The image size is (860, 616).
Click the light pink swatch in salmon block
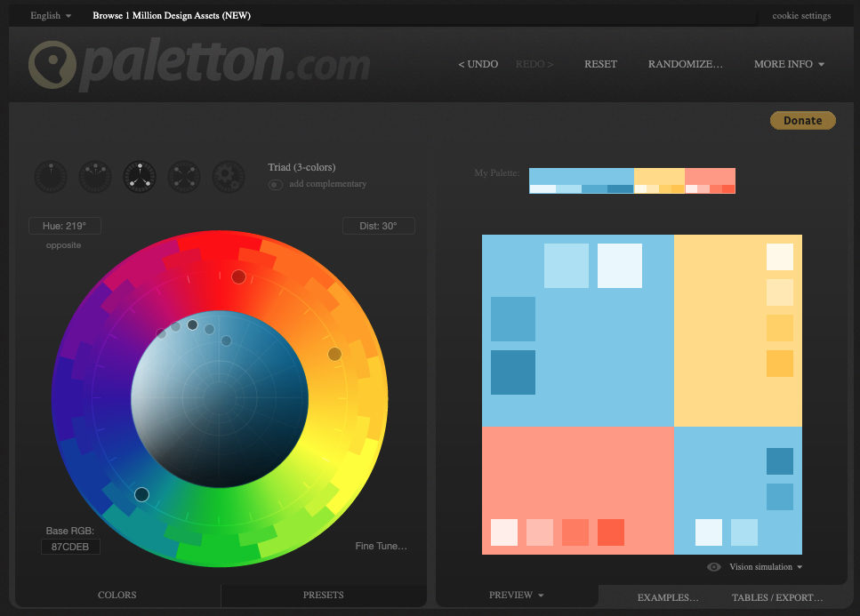click(540, 532)
